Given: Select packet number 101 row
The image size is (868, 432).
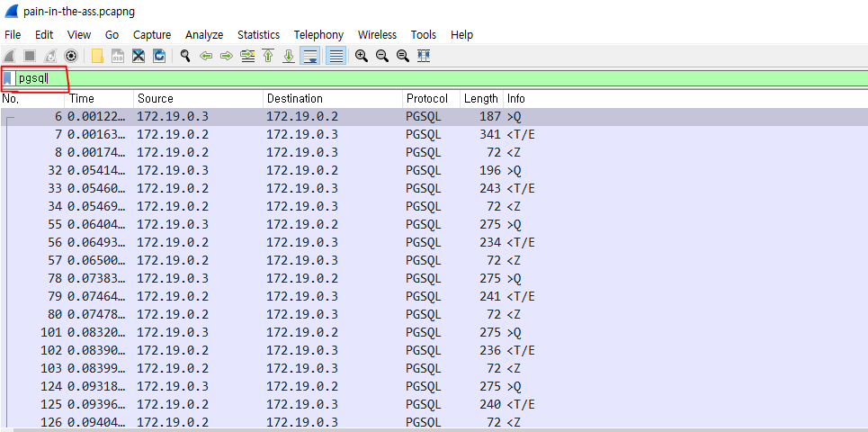Looking at the screenshot, I should coord(434,332).
